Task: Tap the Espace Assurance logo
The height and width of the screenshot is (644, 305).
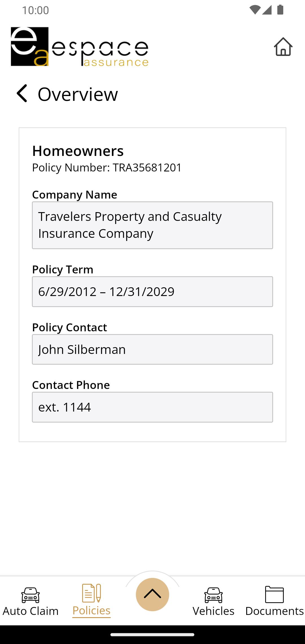Action: (80, 47)
